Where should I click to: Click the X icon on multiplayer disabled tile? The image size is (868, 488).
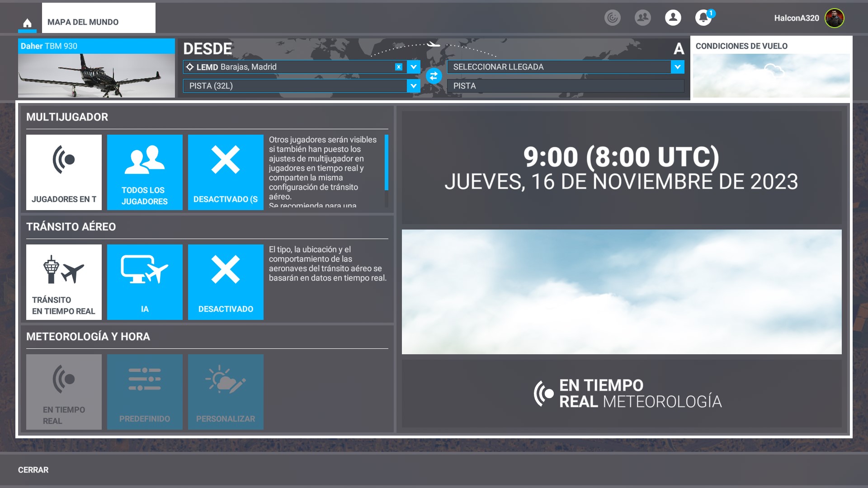(x=226, y=160)
